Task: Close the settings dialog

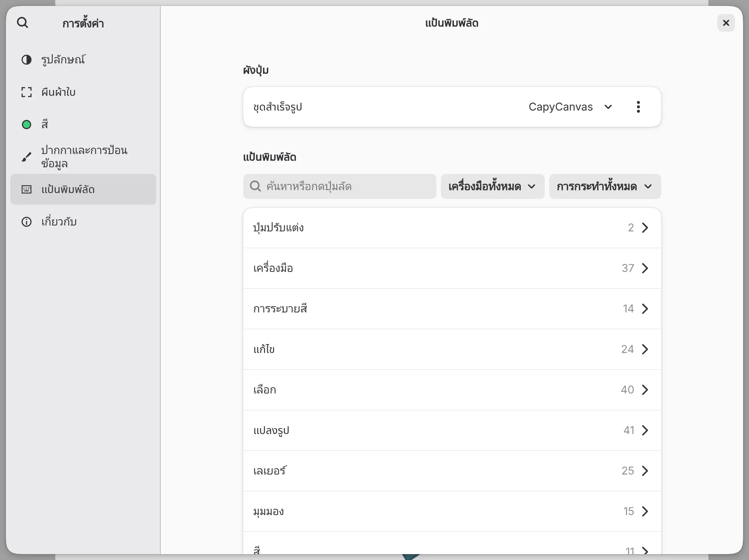Action: pos(726,23)
